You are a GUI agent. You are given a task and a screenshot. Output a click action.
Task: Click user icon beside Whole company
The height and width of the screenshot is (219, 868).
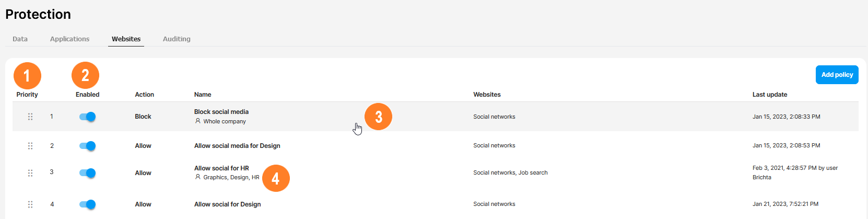click(198, 121)
